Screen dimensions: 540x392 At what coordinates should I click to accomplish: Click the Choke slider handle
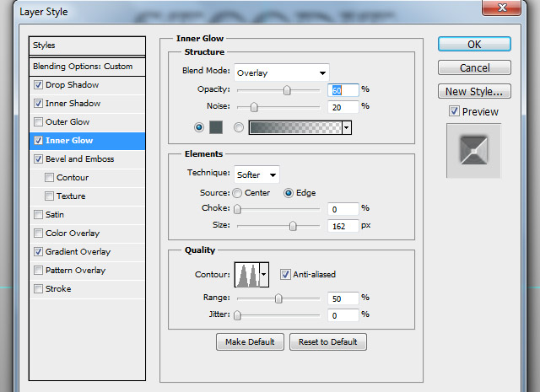[237, 209]
